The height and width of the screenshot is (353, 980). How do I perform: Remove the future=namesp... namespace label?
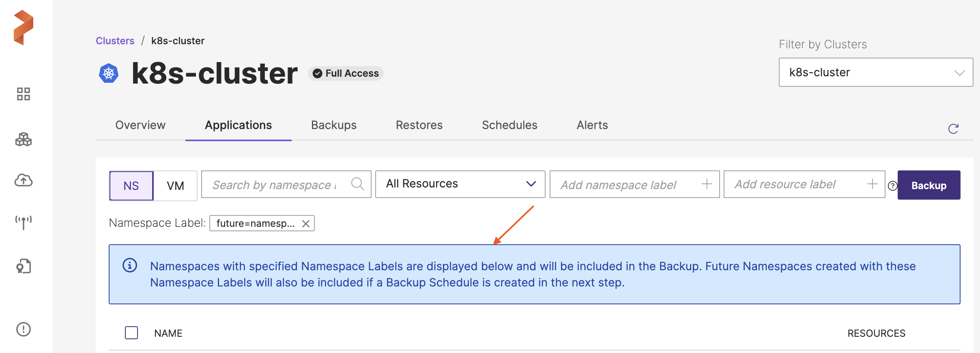point(306,224)
